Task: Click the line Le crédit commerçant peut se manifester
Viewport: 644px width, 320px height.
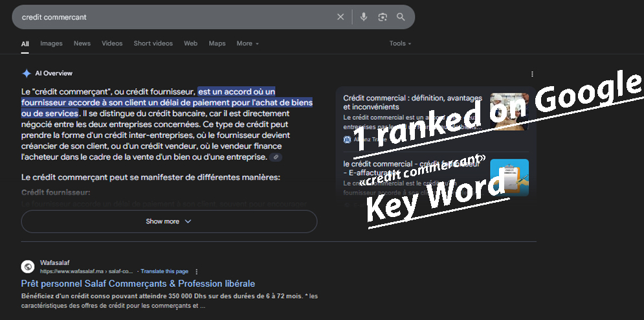Action: 150,177
